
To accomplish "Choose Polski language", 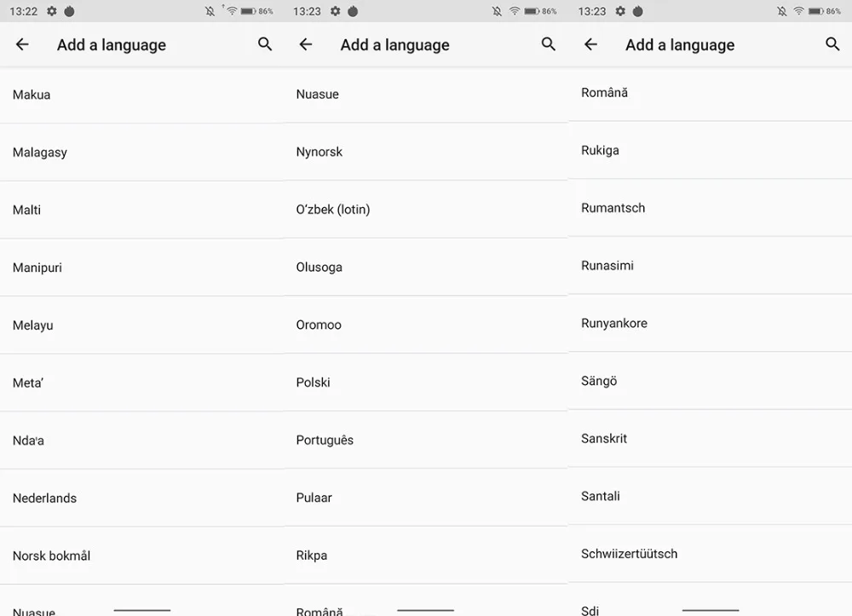I will click(x=426, y=382).
